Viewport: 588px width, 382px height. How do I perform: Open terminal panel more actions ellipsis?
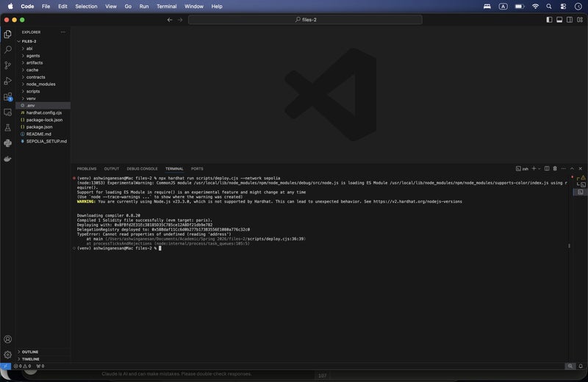pos(563,169)
